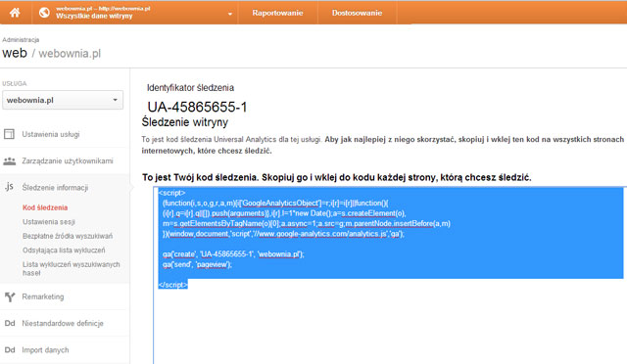Click the Dd icon for Import danych
The width and height of the screenshot is (627, 364).
tap(10, 349)
